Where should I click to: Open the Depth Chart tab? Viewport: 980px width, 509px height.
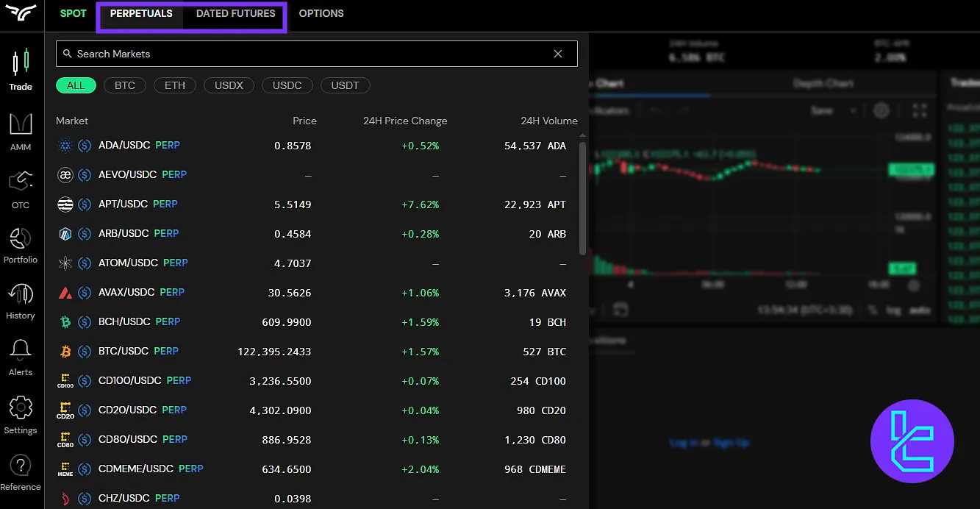coord(823,83)
